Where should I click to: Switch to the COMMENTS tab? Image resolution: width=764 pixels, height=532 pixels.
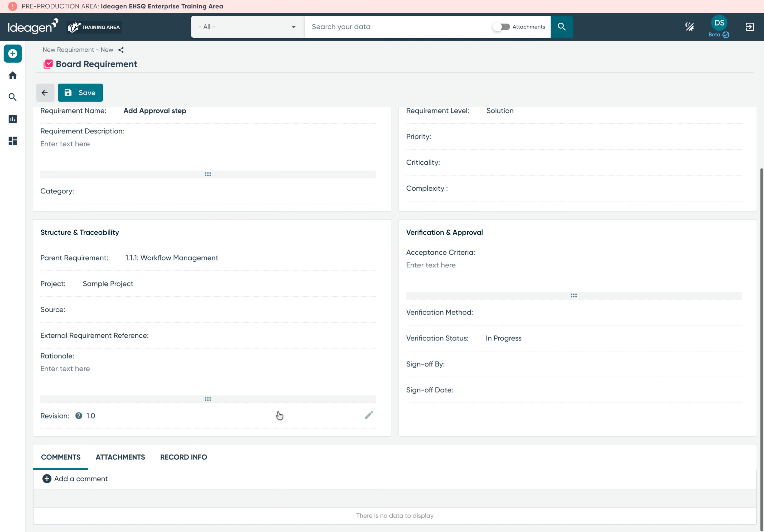point(61,458)
